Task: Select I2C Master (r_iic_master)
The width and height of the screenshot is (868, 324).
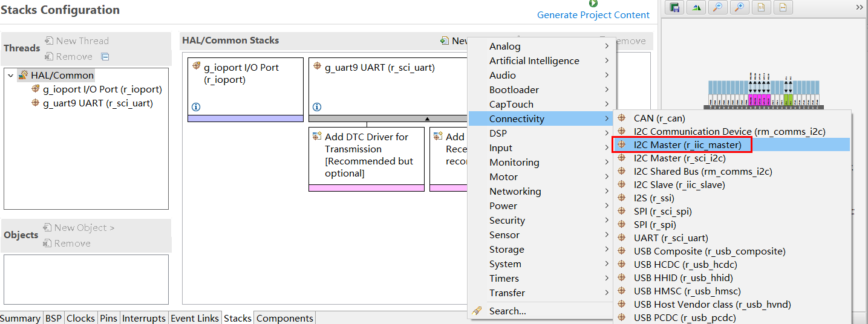Action: click(731, 144)
